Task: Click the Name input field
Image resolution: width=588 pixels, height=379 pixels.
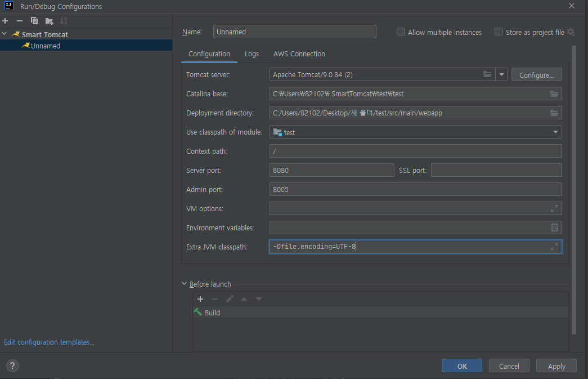Action: pyautogui.click(x=294, y=32)
